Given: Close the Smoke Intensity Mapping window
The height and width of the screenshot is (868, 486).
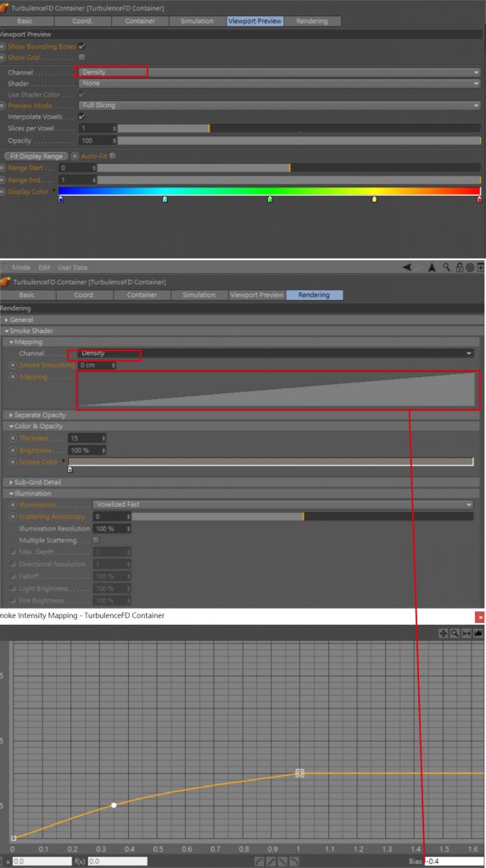Looking at the screenshot, I should point(480,615).
